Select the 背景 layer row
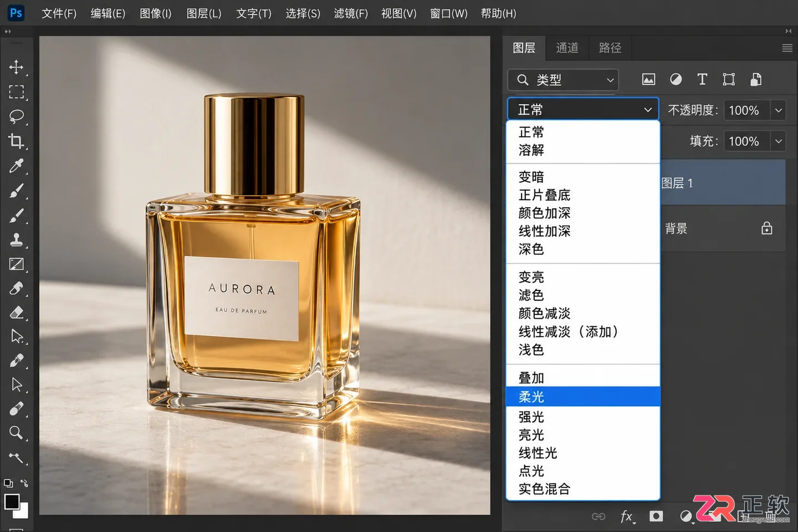798x532 pixels. [723, 228]
